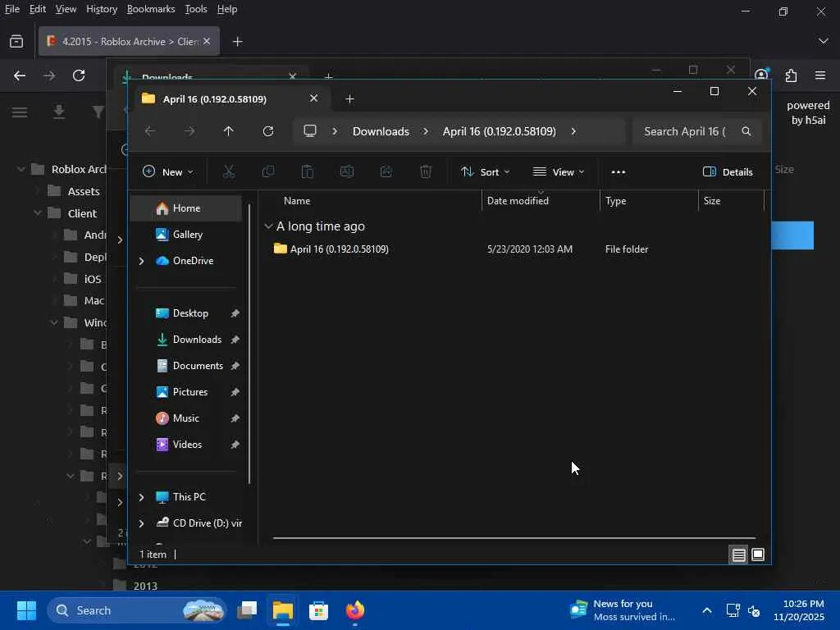Image resolution: width=840 pixels, height=630 pixels.
Task: Click the Delete trash icon in Explorer toolbar
Action: (x=426, y=171)
